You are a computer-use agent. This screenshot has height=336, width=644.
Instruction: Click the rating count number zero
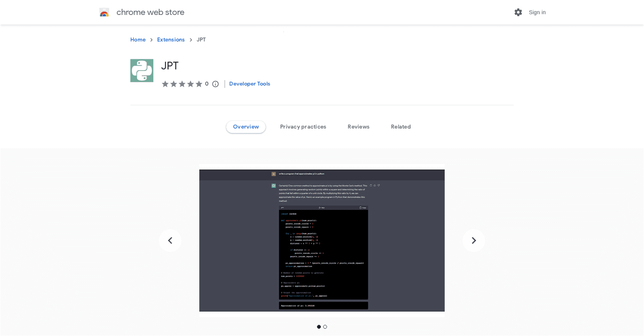(x=207, y=84)
